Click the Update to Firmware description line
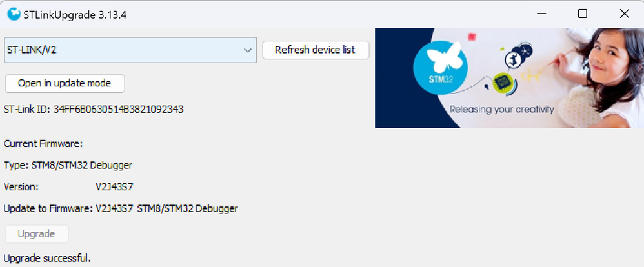Image resolution: width=644 pixels, height=267 pixels. pos(121,209)
